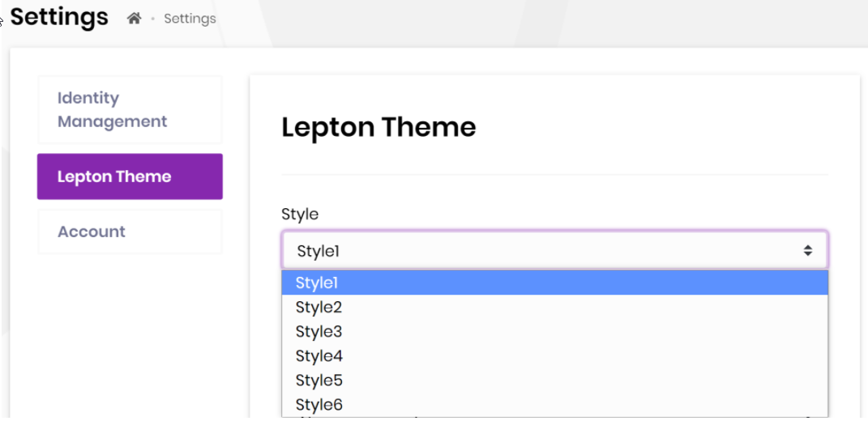Click the Lepton Theme panel heading
868x421 pixels.
pyautogui.click(x=378, y=127)
